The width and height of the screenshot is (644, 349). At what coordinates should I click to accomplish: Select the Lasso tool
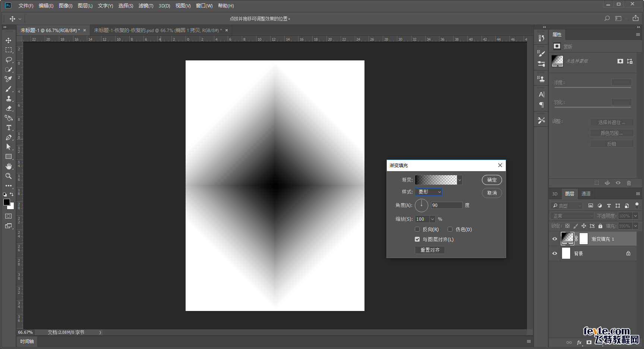coord(9,60)
